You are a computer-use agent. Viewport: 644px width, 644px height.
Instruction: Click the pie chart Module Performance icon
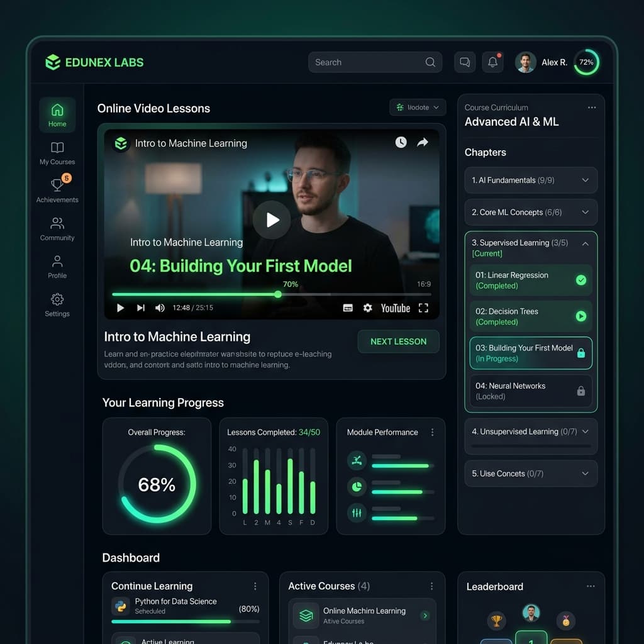(x=357, y=487)
